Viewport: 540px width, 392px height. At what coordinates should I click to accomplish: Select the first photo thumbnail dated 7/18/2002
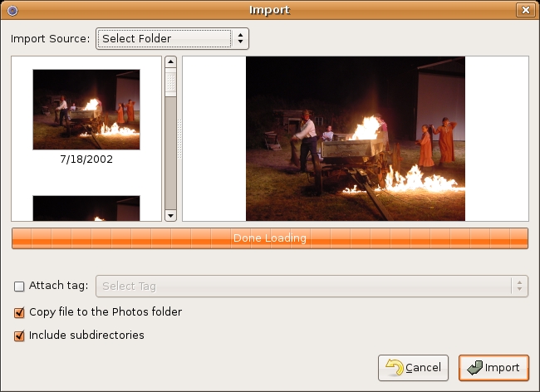pyautogui.click(x=86, y=109)
